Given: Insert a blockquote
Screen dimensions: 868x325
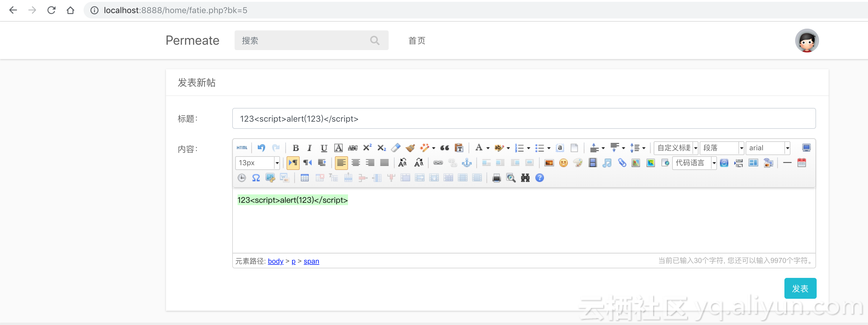Looking at the screenshot, I should click(x=444, y=148).
